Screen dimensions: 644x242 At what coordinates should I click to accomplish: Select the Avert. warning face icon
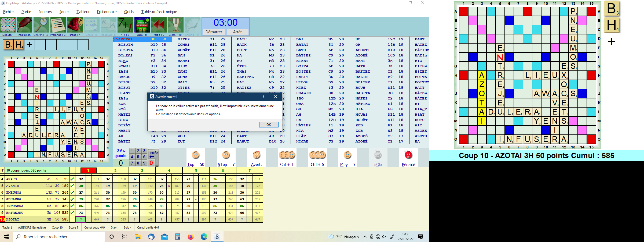pos(256,155)
